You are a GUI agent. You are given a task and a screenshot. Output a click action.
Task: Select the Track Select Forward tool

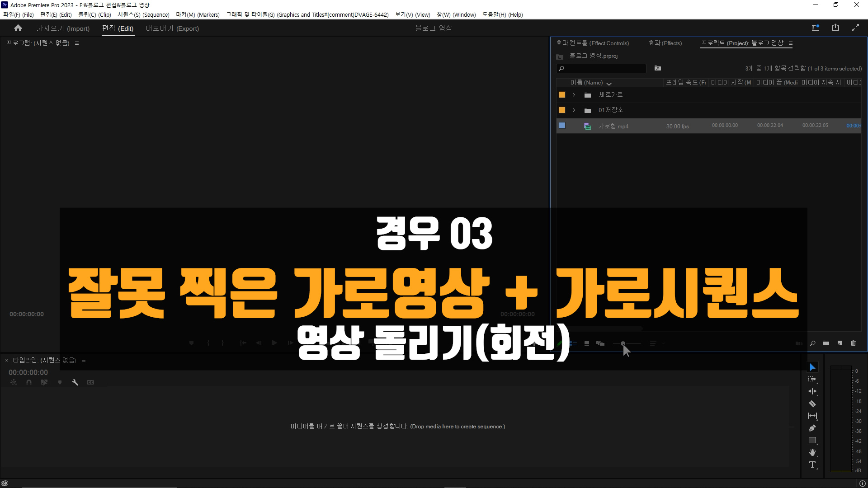[x=812, y=379]
